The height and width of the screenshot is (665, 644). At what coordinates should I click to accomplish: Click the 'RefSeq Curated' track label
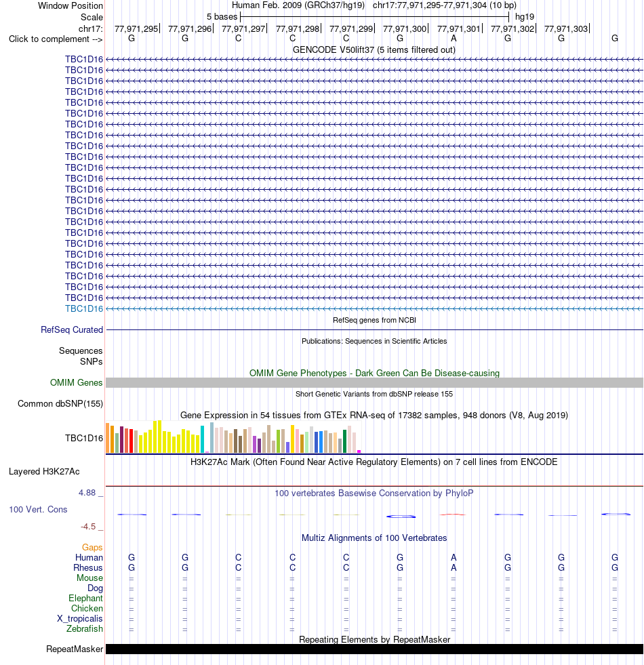[x=72, y=329]
